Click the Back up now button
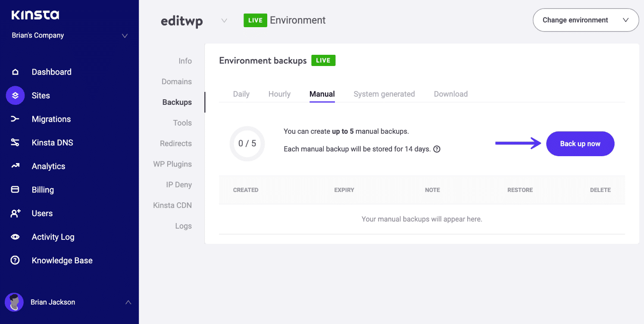This screenshot has width=644, height=324. (580, 144)
